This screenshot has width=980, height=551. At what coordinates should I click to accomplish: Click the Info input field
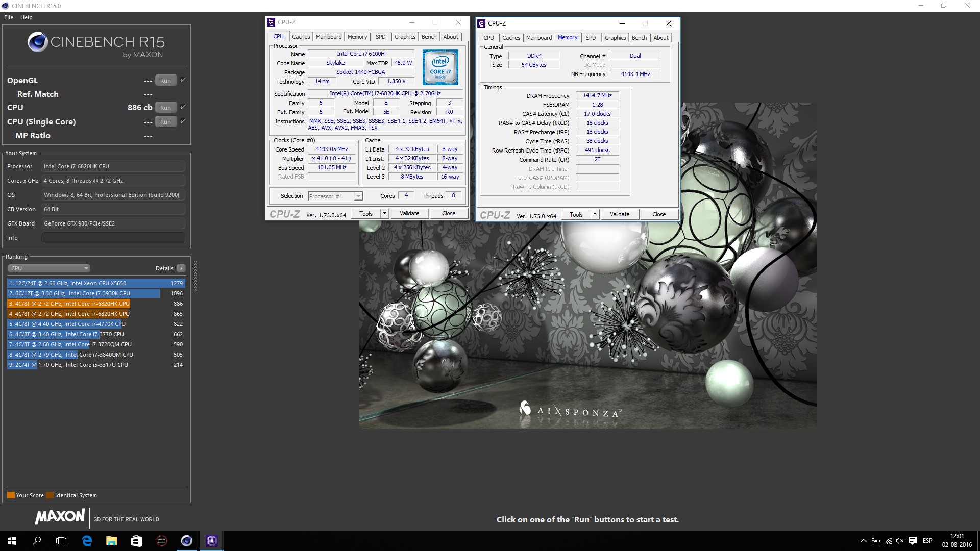click(113, 238)
